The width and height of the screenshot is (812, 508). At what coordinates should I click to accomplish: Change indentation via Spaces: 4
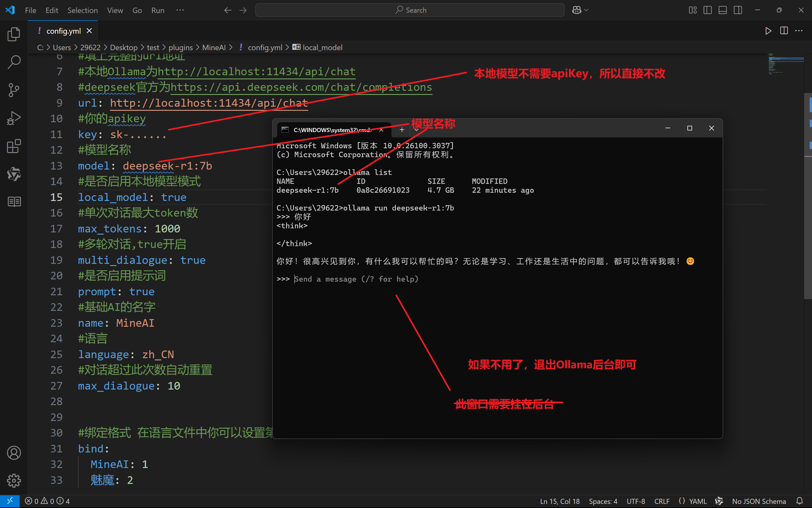[603, 501]
